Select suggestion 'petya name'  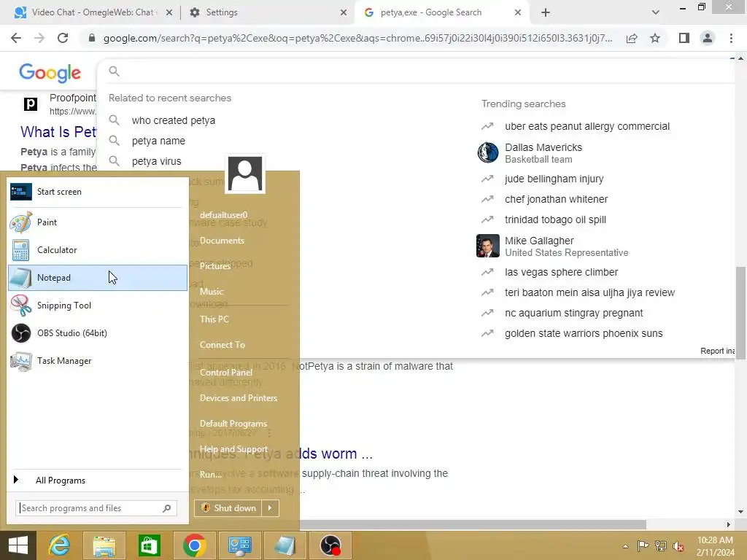tap(158, 141)
